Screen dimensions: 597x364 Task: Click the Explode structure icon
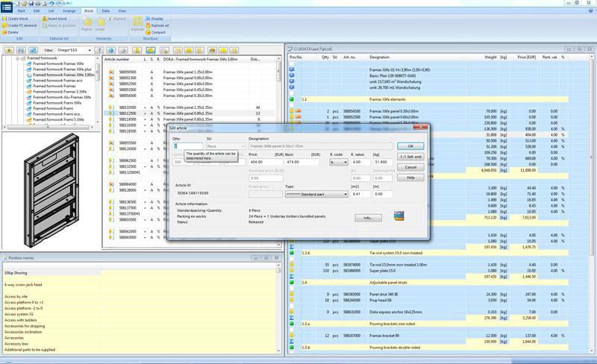point(137,22)
